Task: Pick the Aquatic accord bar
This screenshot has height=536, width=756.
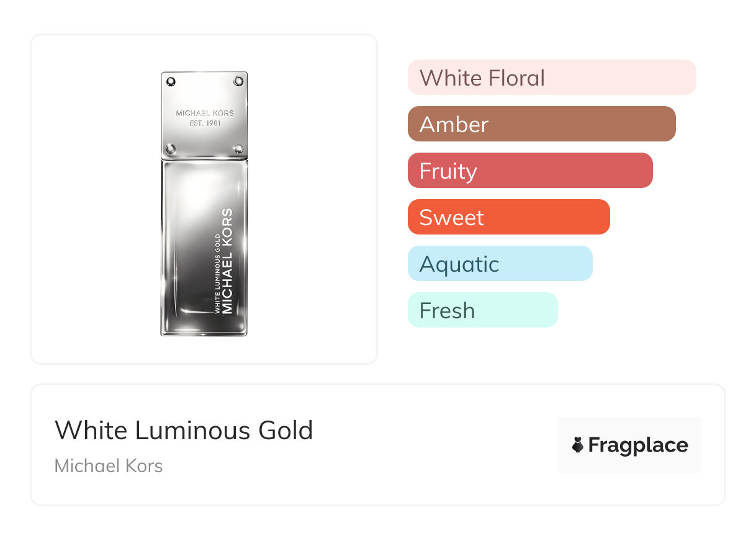Action: 500,264
